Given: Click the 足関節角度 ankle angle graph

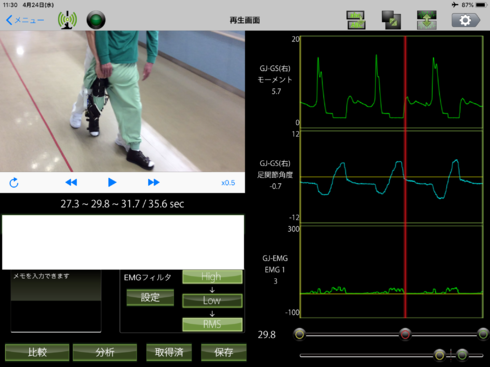Looking at the screenshot, I should click(391, 177).
